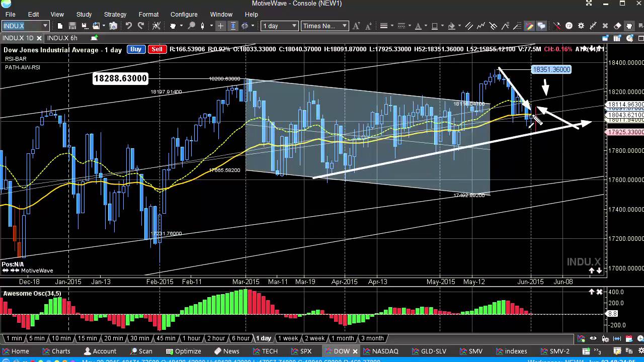Select the 5 min interval tab
Image resolution: width=644 pixels, height=362 pixels.
coord(37,338)
